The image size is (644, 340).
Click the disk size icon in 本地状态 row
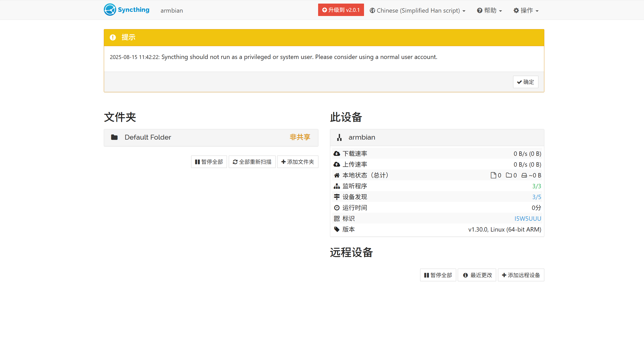(524, 175)
